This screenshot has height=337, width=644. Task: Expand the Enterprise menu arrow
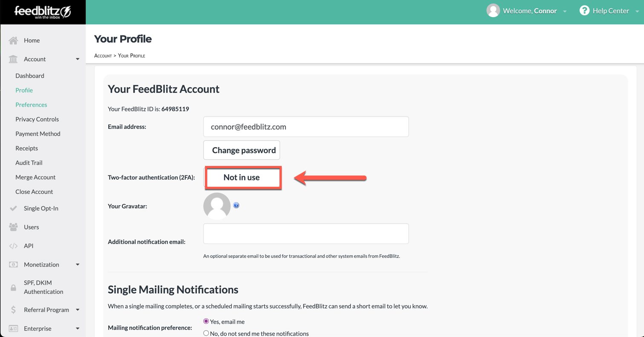point(78,328)
